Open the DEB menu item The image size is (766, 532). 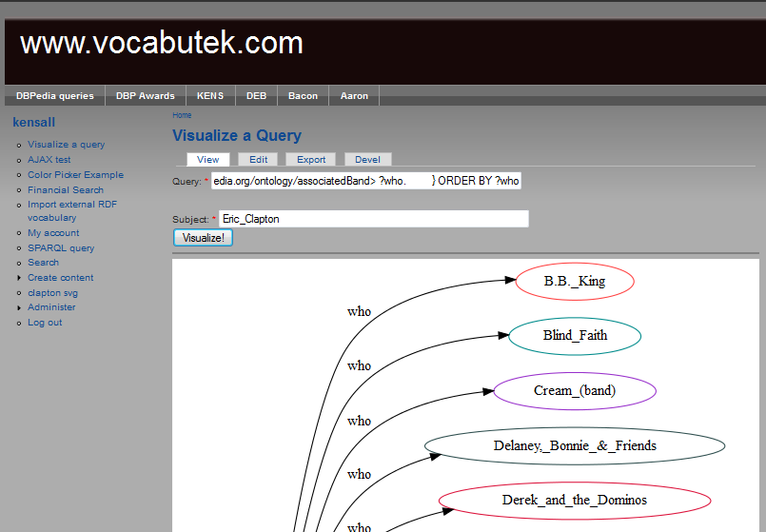256,96
